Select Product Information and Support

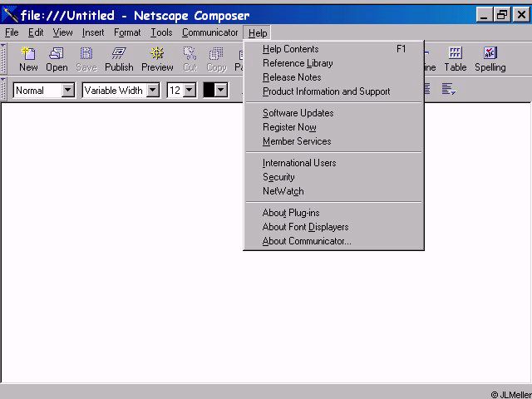334,91
